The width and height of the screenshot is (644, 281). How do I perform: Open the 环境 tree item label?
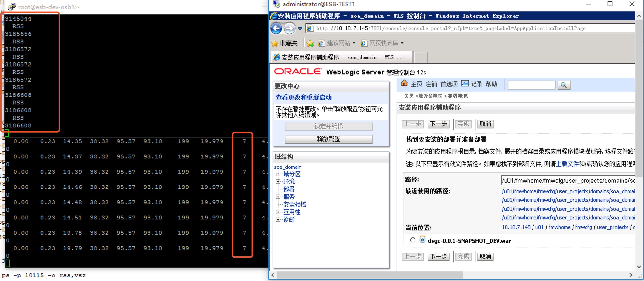click(289, 181)
